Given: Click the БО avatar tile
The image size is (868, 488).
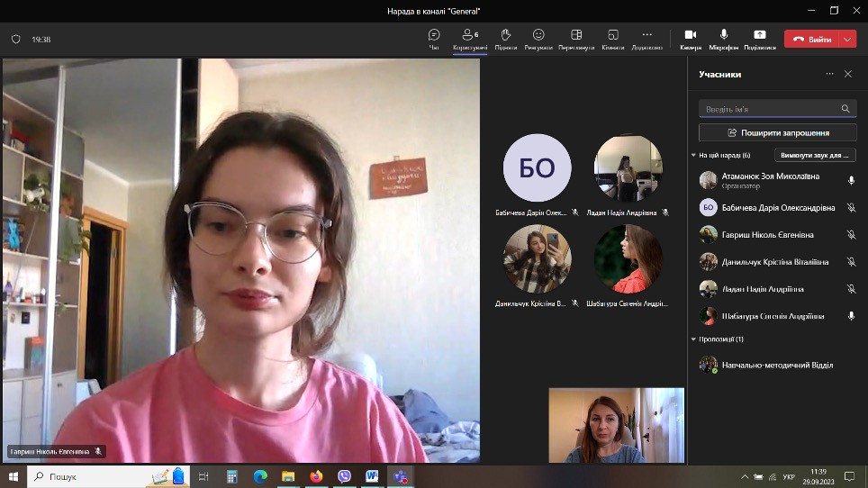Looking at the screenshot, I should (x=537, y=167).
